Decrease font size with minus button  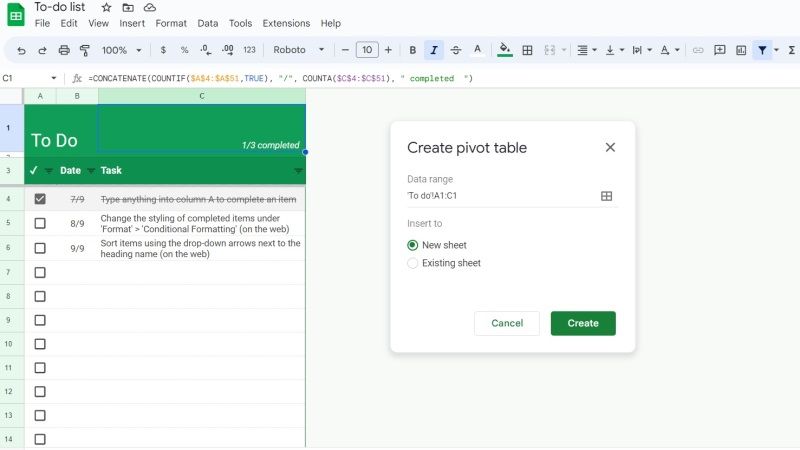pos(345,50)
